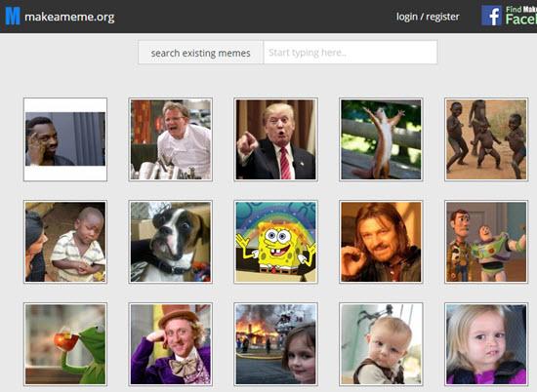Click the Facebook icon in header

coord(491,16)
